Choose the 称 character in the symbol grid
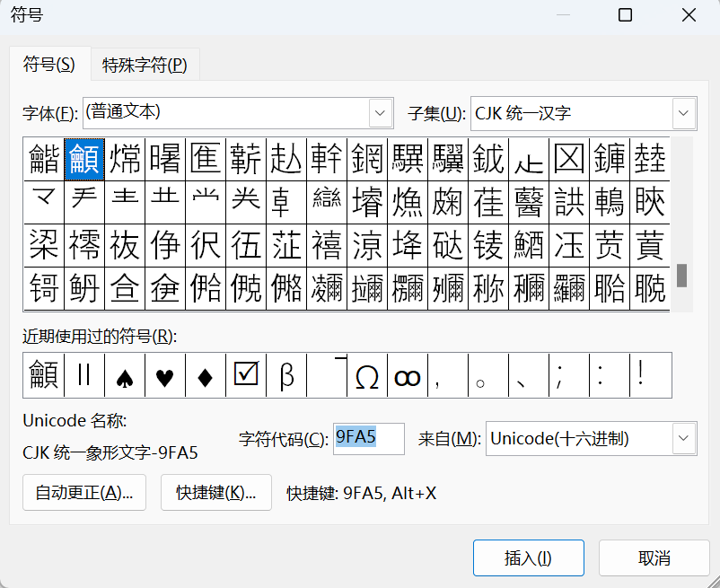This screenshot has height=588, width=720. coord(488,289)
